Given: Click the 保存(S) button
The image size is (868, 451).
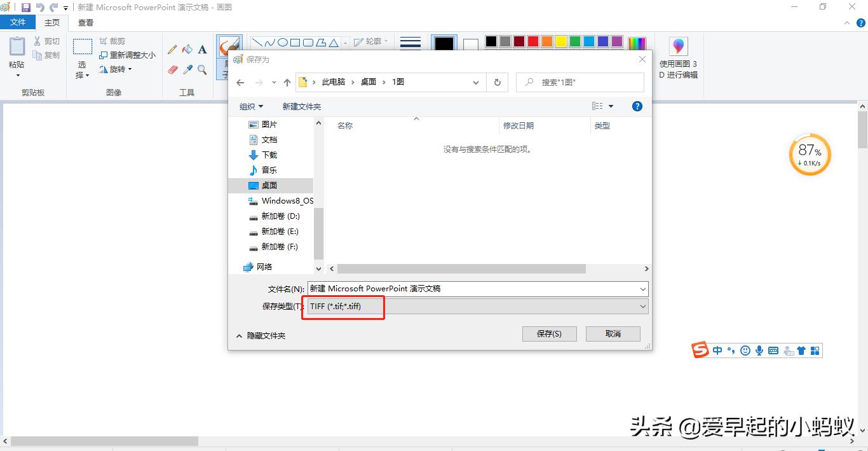Looking at the screenshot, I should coord(549,333).
